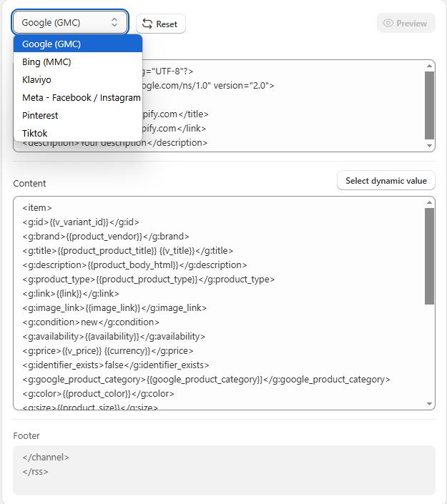Image resolution: width=447 pixels, height=504 pixels.
Task: Click the g:google_product_category line
Action: click(206, 380)
